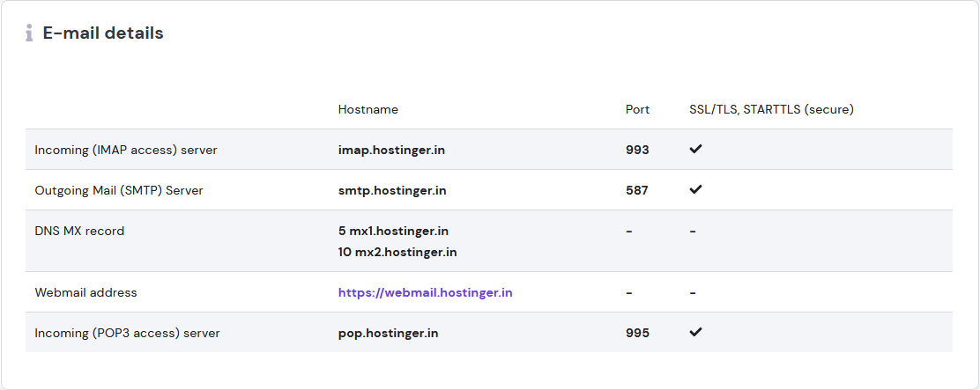This screenshot has height=390, width=980.
Task: Click the DNS MX record label
Action: (79, 231)
